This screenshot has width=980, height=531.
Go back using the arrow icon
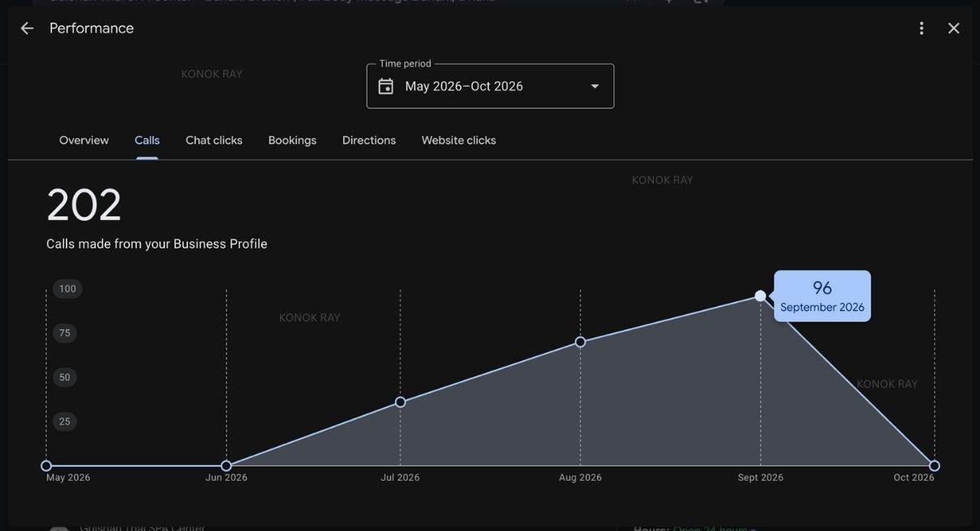(x=27, y=28)
